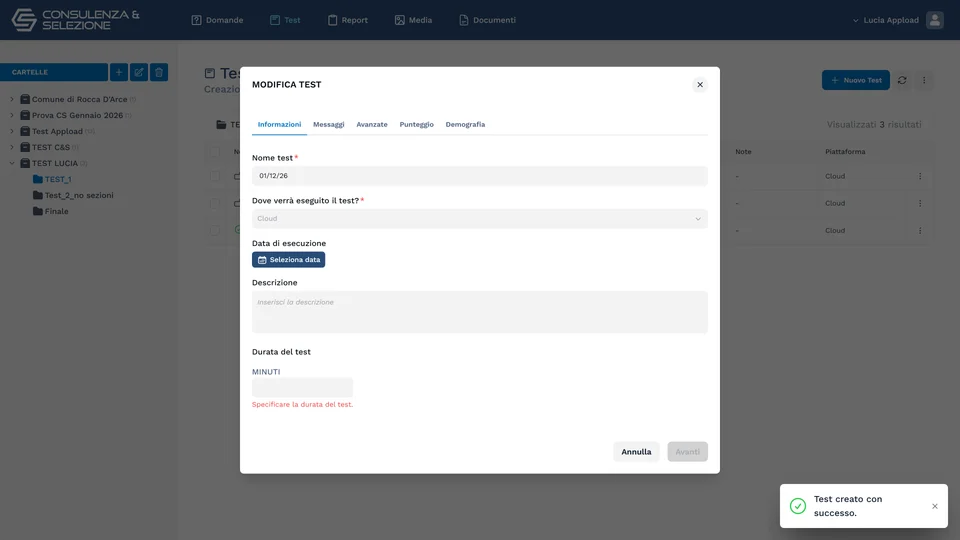Toggle the select-all checkbox in table header

click(214, 152)
